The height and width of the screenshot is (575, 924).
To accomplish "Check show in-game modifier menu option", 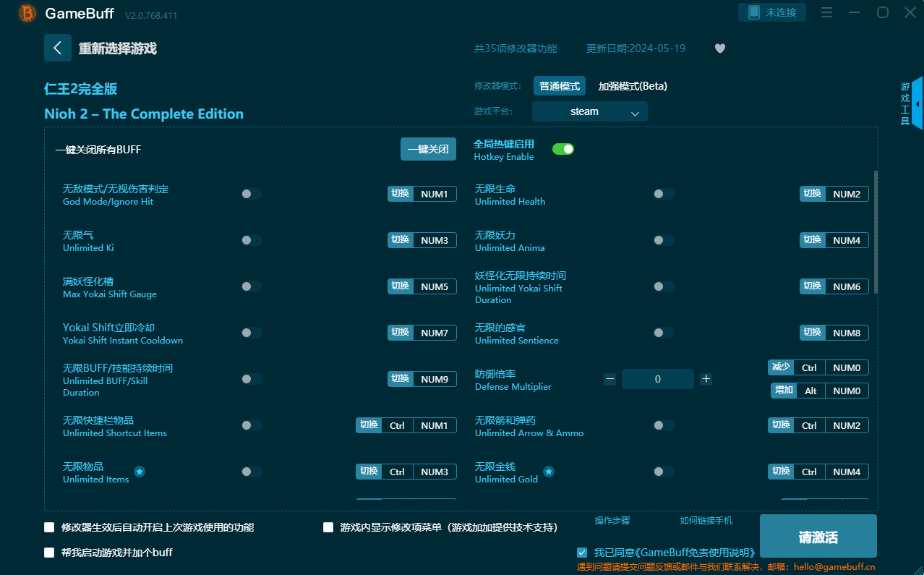I will [x=328, y=527].
